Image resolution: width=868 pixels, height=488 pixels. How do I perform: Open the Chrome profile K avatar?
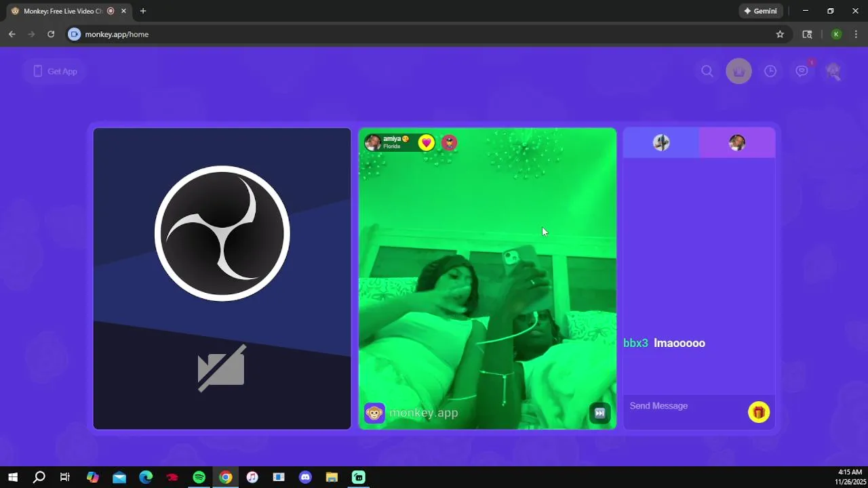coord(836,34)
